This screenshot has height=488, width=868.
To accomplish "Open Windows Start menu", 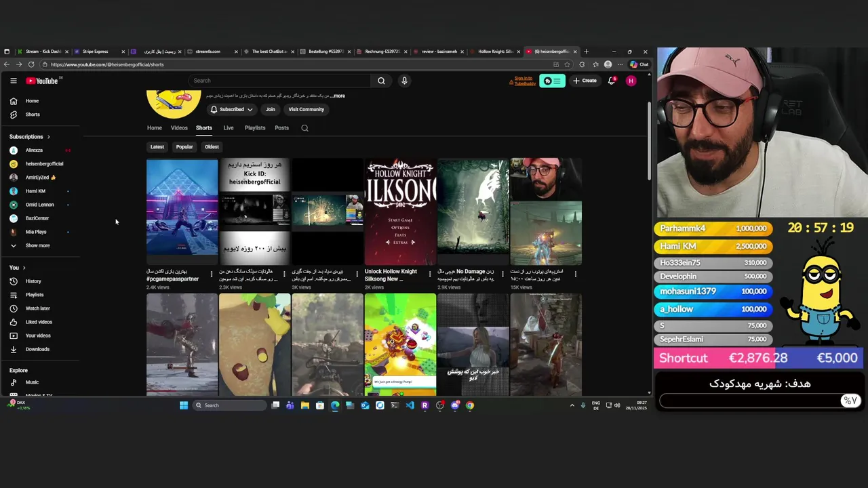I will (x=184, y=405).
